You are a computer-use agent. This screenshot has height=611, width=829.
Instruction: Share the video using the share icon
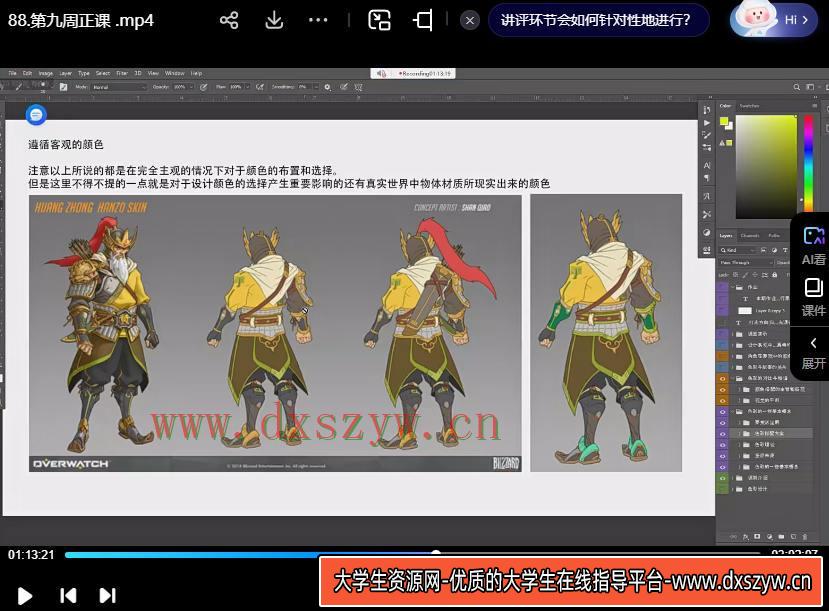[x=229, y=21]
